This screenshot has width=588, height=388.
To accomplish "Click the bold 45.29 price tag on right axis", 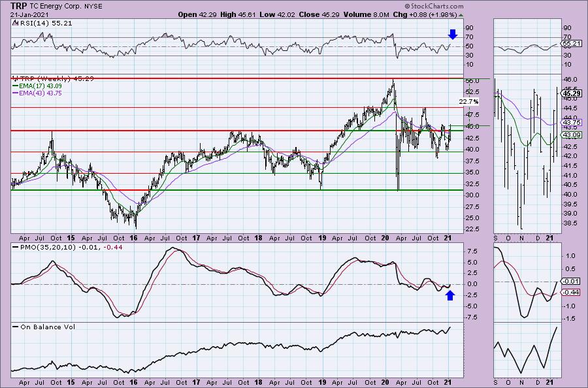I will (572, 93).
